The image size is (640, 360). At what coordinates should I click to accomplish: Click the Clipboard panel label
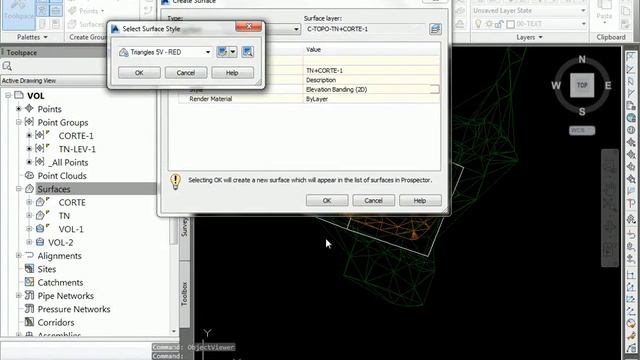pos(611,37)
